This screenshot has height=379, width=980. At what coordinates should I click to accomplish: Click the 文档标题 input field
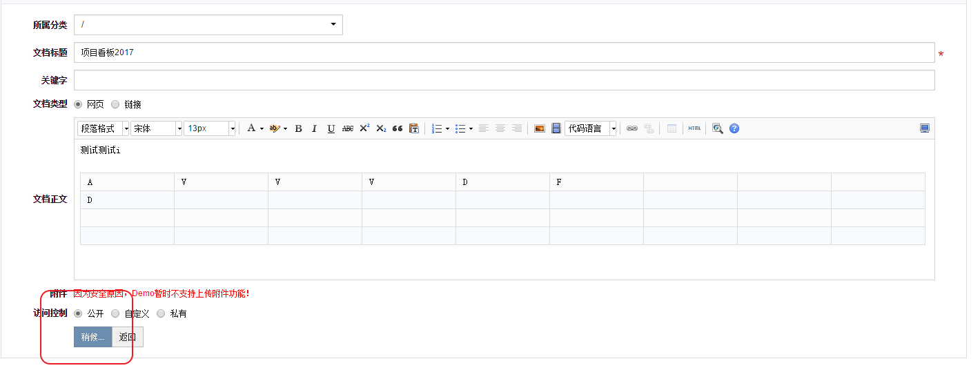504,52
